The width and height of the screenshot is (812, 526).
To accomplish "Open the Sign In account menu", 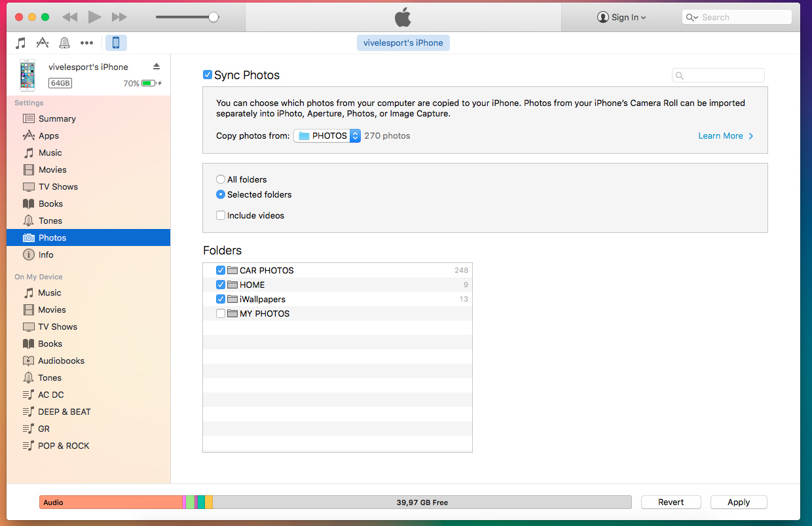I will (621, 18).
